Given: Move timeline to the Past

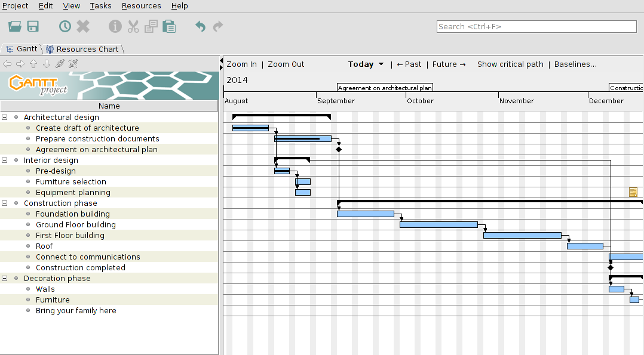Looking at the screenshot, I should coord(409,64).
